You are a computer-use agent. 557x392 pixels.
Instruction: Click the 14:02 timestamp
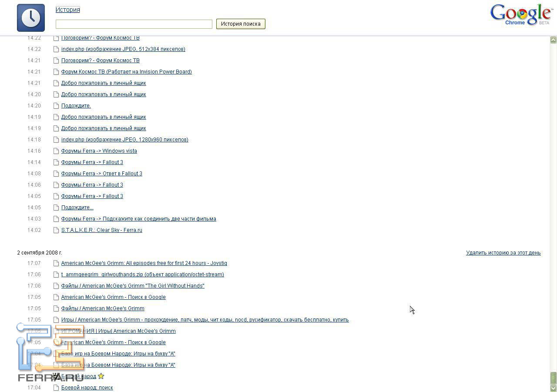coord(34,230)
